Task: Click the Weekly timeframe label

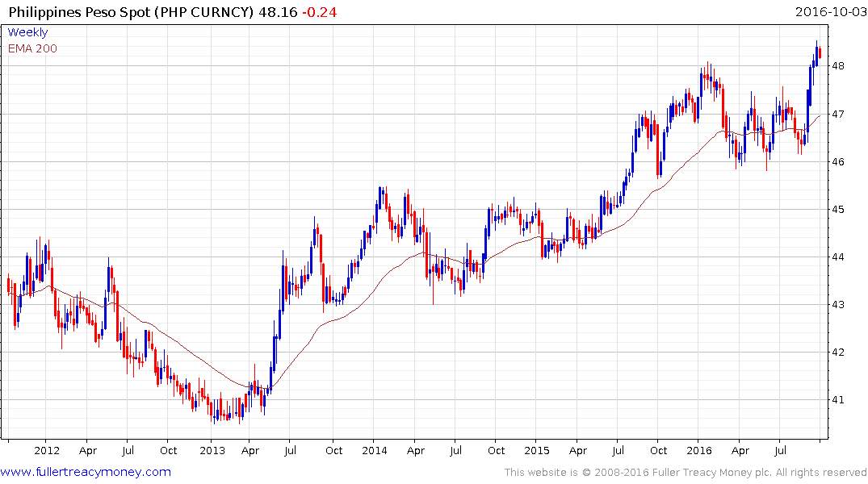Action: pos(27,32)
